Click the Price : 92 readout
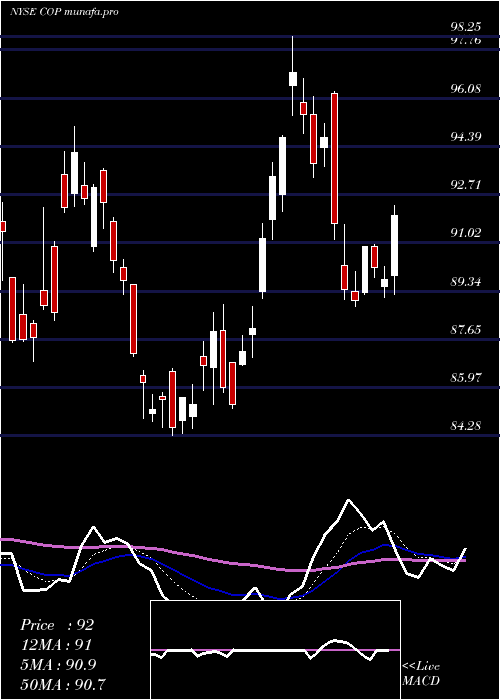The width and height of the screenshot is (500, 700). 57,625
